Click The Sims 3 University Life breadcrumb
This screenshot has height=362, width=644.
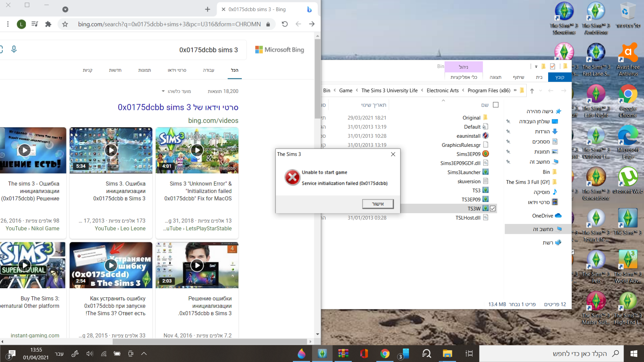point(389,90)
